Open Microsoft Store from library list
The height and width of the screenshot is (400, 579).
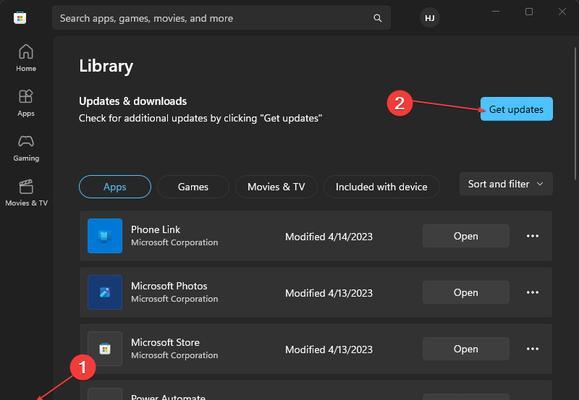click(x=466, y=349)
